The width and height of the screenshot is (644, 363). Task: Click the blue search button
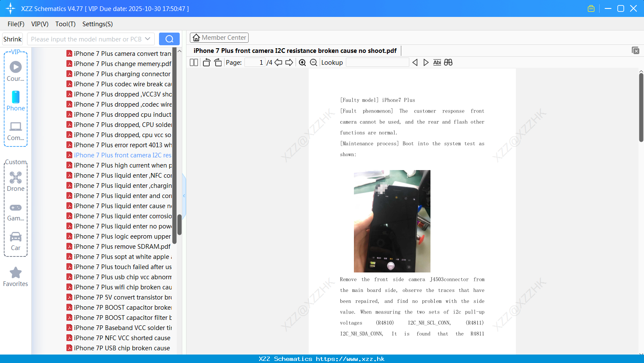point(169,39)
